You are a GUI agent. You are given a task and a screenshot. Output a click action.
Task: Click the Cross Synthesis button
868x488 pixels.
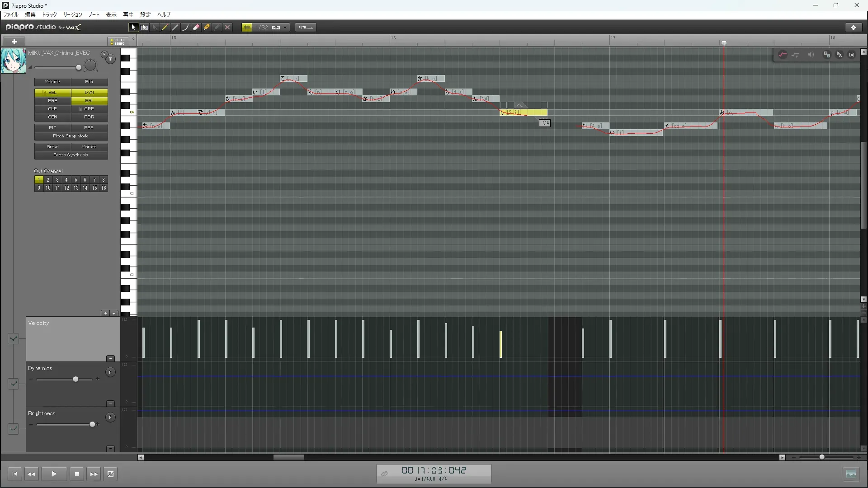click(x=71, y=155)
